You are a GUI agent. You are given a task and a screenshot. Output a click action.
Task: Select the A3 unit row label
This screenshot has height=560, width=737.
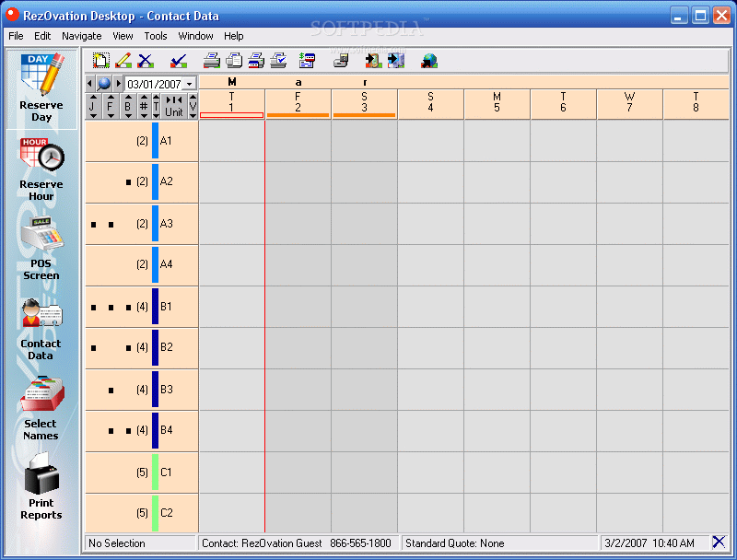click(x=167, y=224)
